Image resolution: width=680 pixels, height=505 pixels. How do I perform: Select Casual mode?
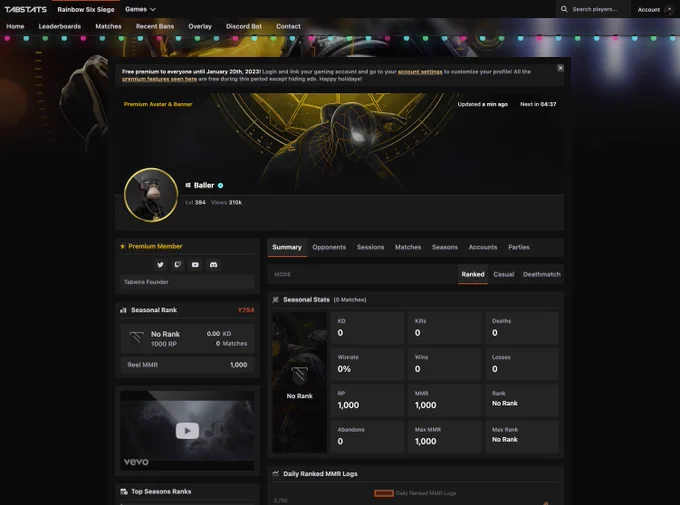[503, 274]
